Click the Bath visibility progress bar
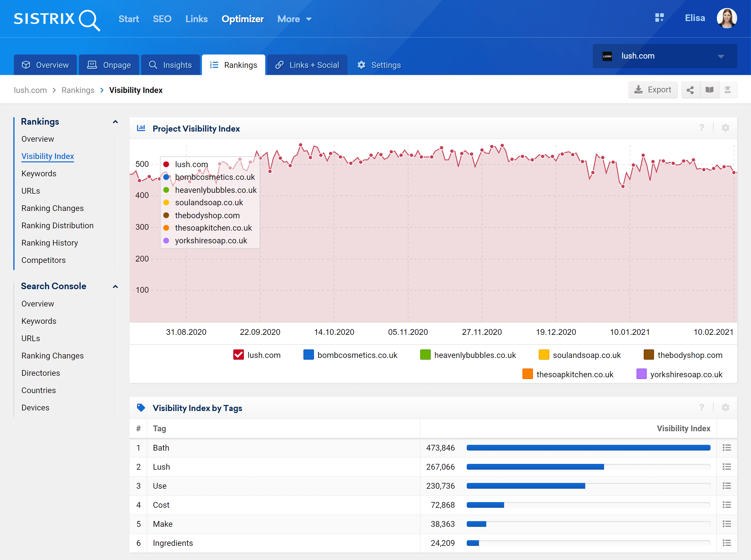Viewport: 751px width, 560px height. tap(588, 448)
